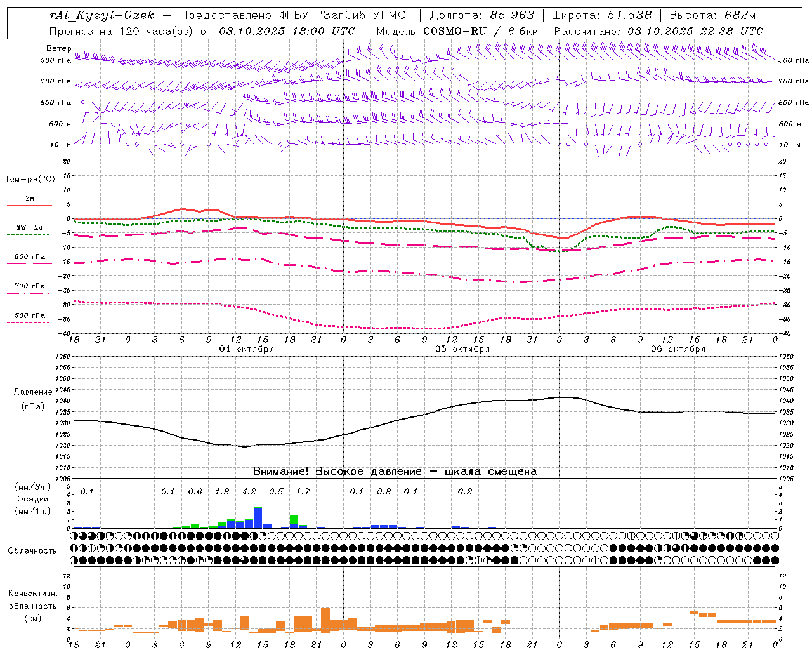Click the date label 06 октября
Screen dimensions: 812x650
678,349
